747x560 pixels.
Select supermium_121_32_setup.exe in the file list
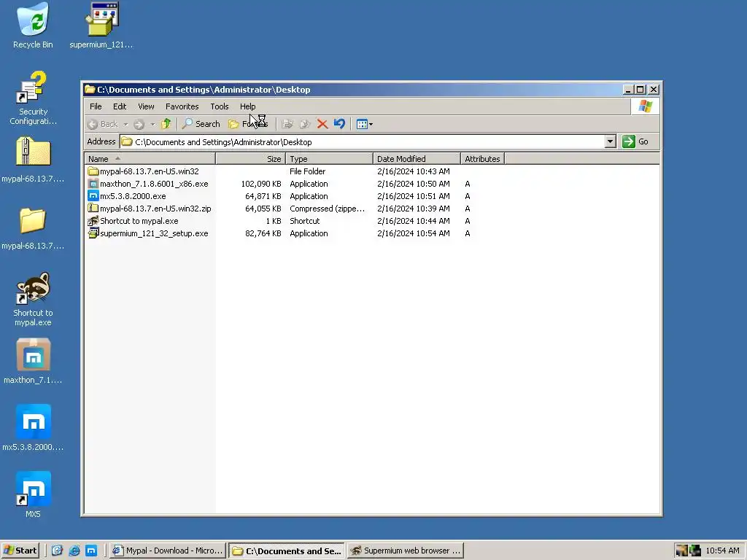(x=148, y=233)
